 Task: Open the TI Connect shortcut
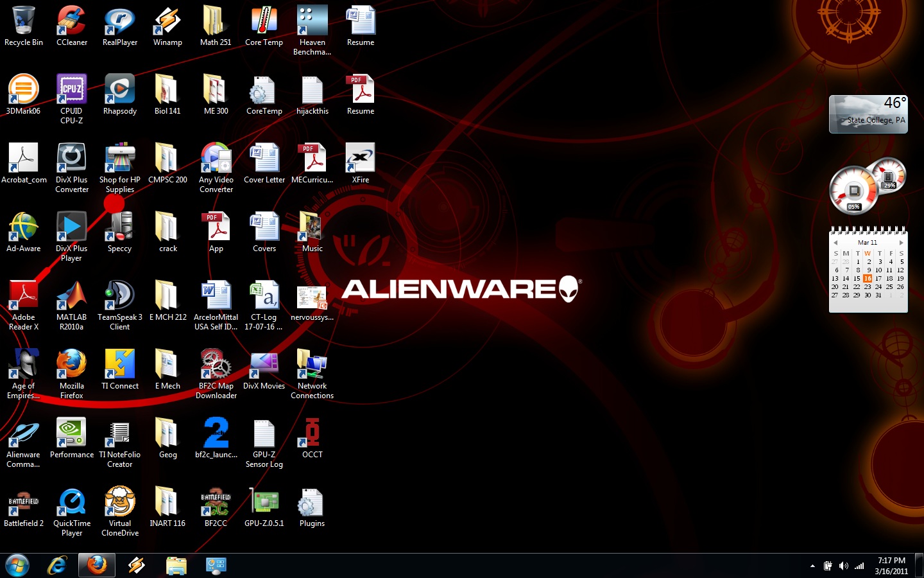click(x=120, y=369)
